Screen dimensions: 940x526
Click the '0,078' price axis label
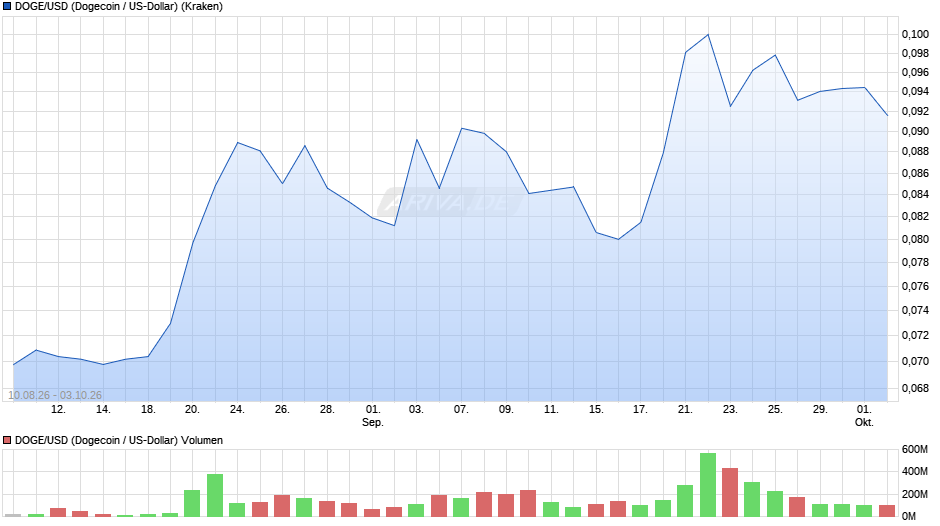(915, 262)
